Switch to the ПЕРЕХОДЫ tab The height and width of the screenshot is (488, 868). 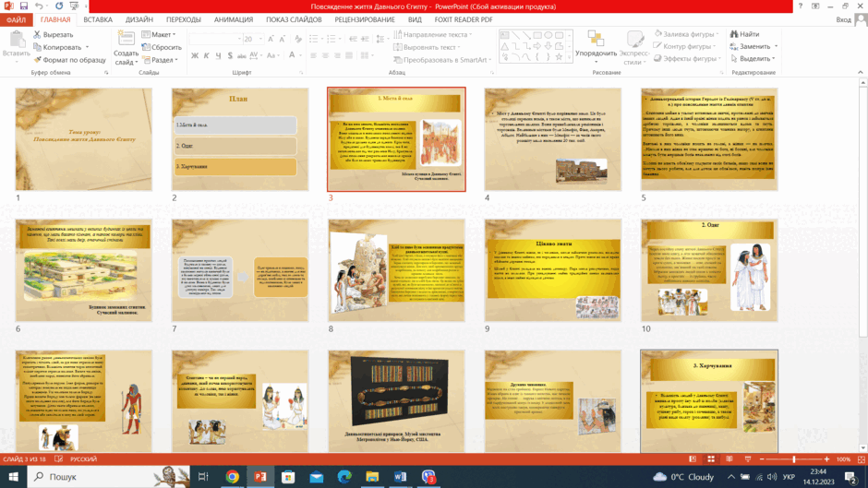click(x=184, y=19)
